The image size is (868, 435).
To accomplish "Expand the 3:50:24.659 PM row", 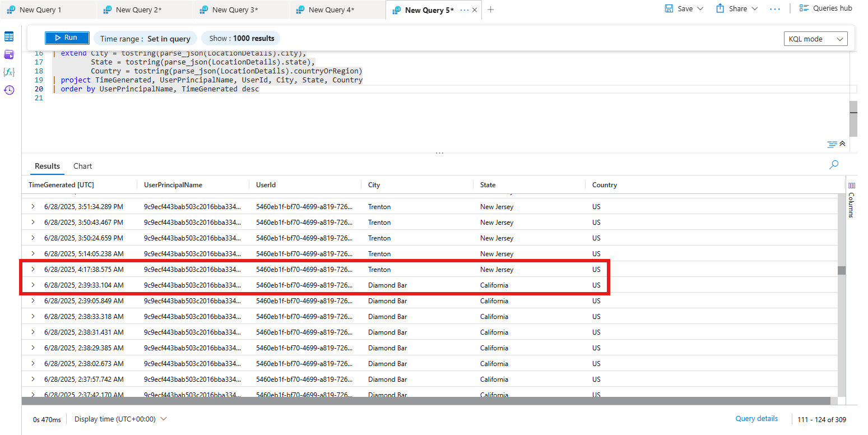I will point(33,238).
